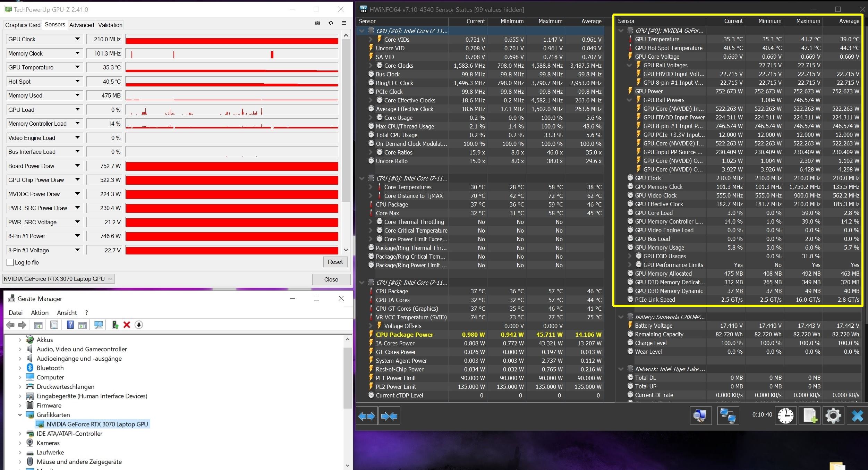Expand GPU D3D Usages in HWiNFO
Viewport: 868px width, 470px height.
[630, 256]
